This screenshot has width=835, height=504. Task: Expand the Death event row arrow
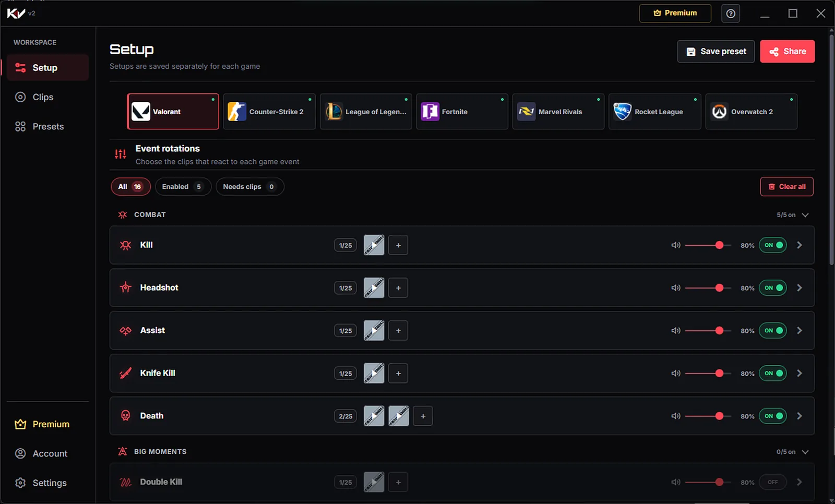800,416
